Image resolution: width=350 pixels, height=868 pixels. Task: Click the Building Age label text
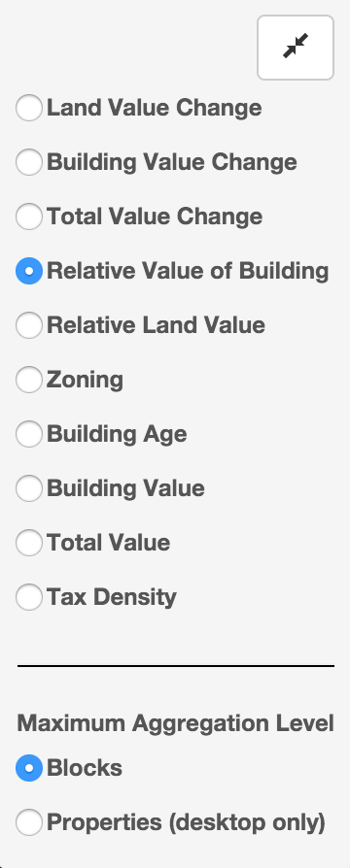tap(117, 435)
